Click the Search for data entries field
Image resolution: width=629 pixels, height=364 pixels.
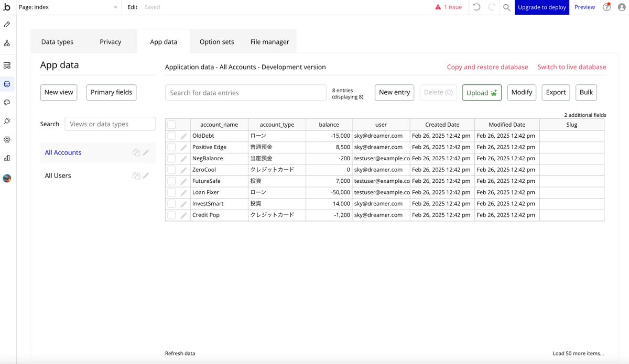[x=246, y=93]
